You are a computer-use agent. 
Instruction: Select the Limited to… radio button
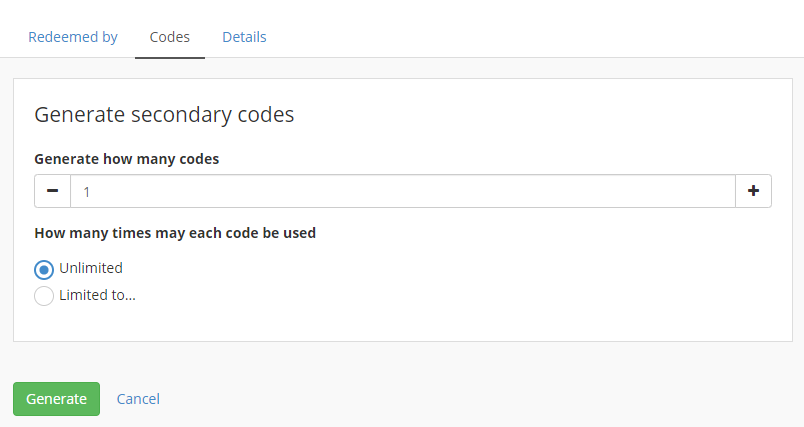pos(44,296)
